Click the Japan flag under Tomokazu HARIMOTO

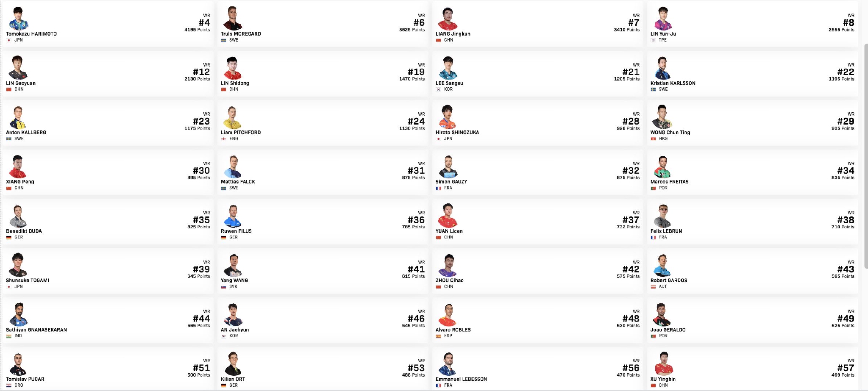8,40
